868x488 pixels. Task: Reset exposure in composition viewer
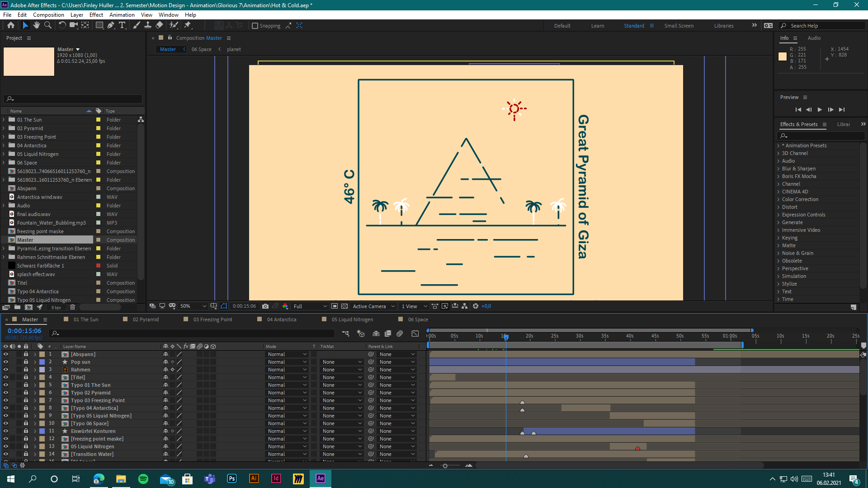click(x=476, y=306)
